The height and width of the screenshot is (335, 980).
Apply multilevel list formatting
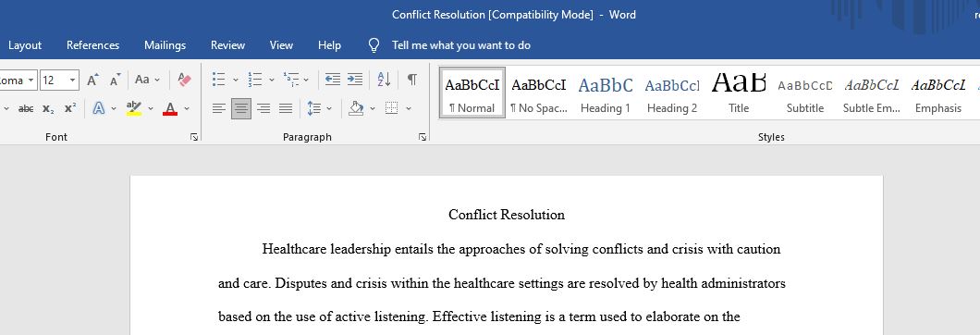(291, 80)
